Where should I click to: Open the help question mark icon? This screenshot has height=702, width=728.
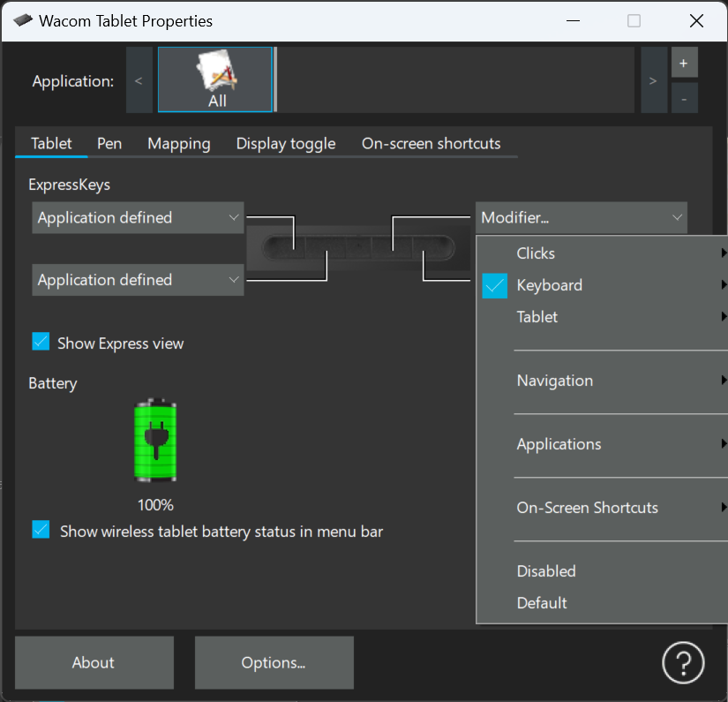682,661
